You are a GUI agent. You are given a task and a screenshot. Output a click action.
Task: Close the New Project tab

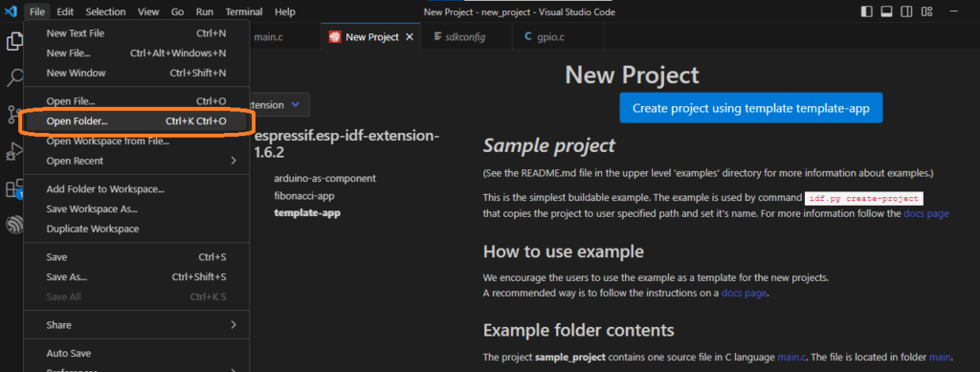[410, 37]
